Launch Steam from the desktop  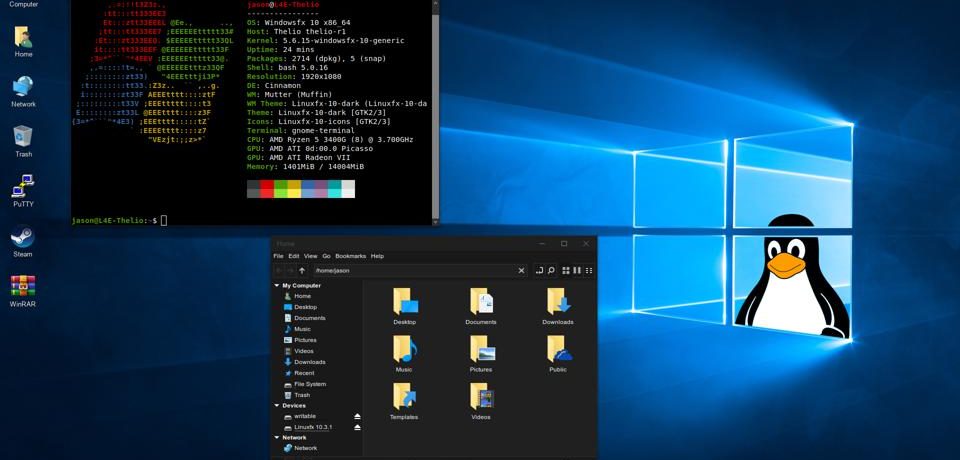pyautogui.click(x=23, y=241)
